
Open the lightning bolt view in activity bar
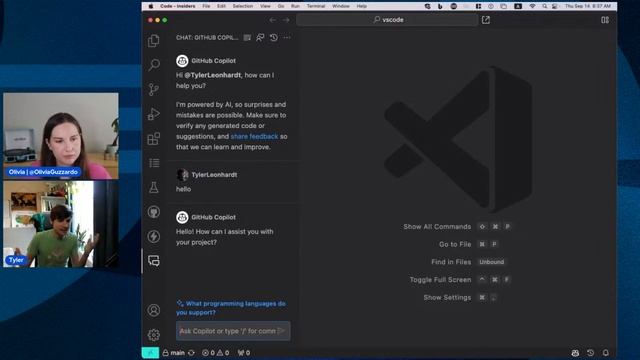[154, 236]
